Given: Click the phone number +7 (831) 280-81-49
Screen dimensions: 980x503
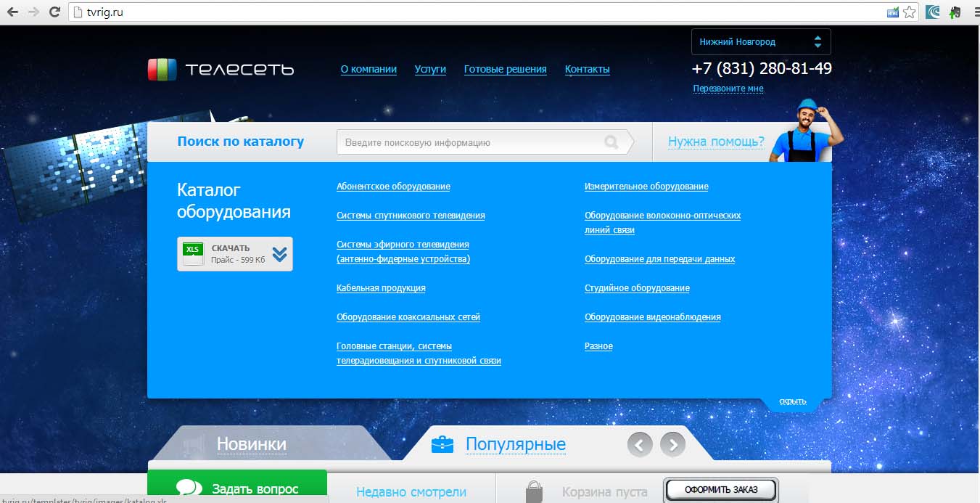Looking at the screenshot, I should point(762,68).
